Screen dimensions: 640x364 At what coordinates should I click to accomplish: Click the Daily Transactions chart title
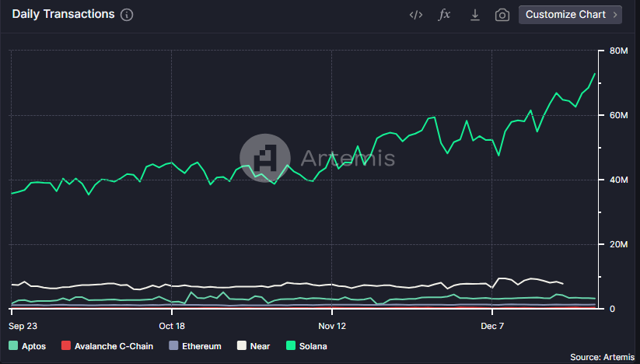point(63,15)
